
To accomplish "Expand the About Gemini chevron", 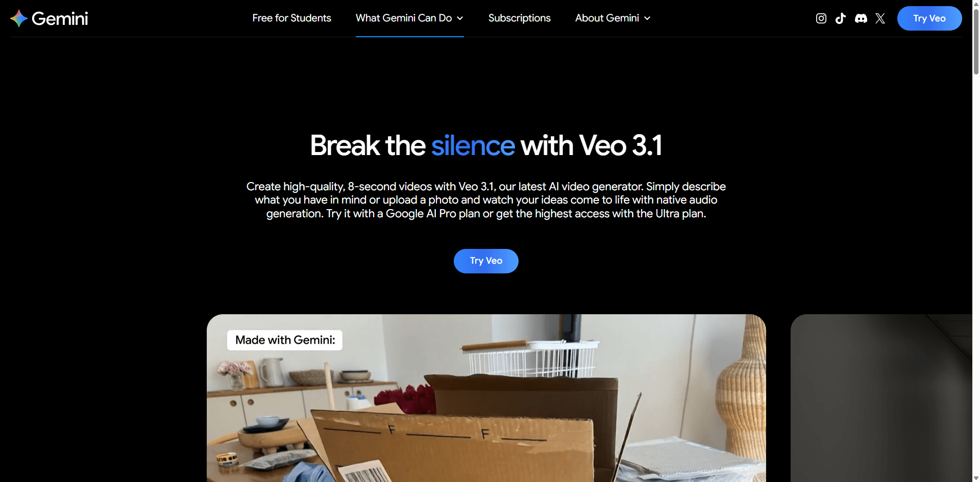I will point(647,18).
